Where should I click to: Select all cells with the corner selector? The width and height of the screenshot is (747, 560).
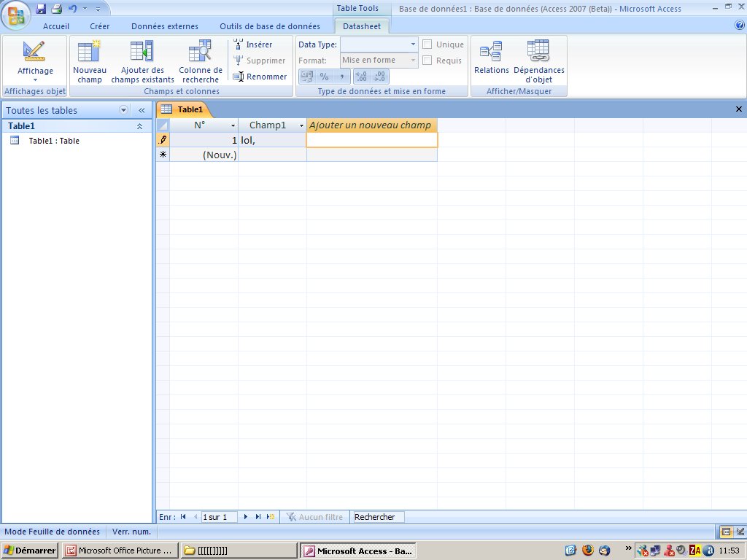(163, 125)
